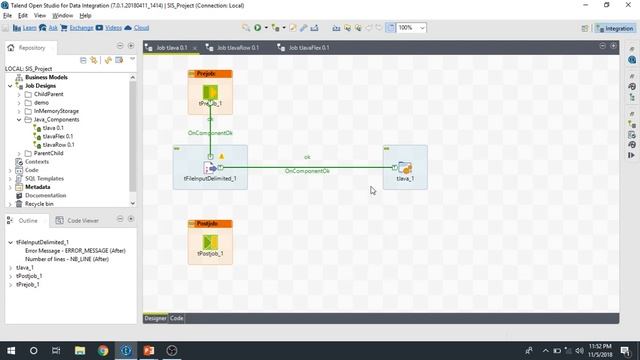Click the Repository refresh icon
Screen dimensions: 640x360
point(108,60)
